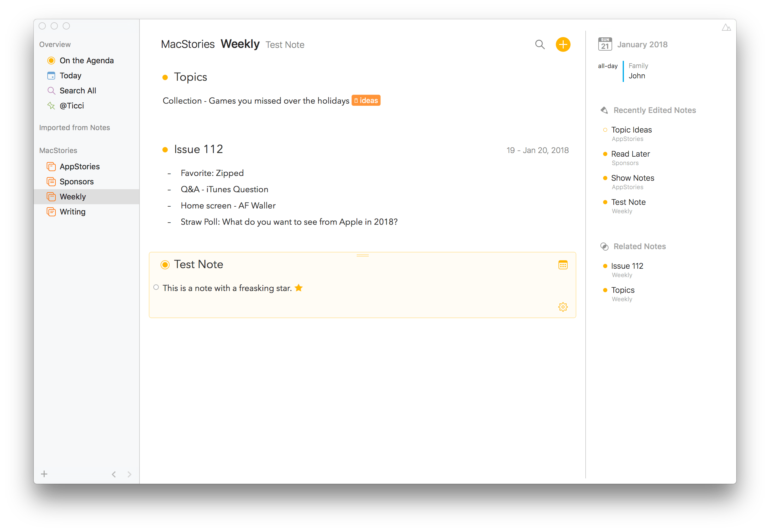Image resolution: width=770 pixels, height=532 pixels.
Task: Click the Topics note title
Action: [x=190, y=77]
